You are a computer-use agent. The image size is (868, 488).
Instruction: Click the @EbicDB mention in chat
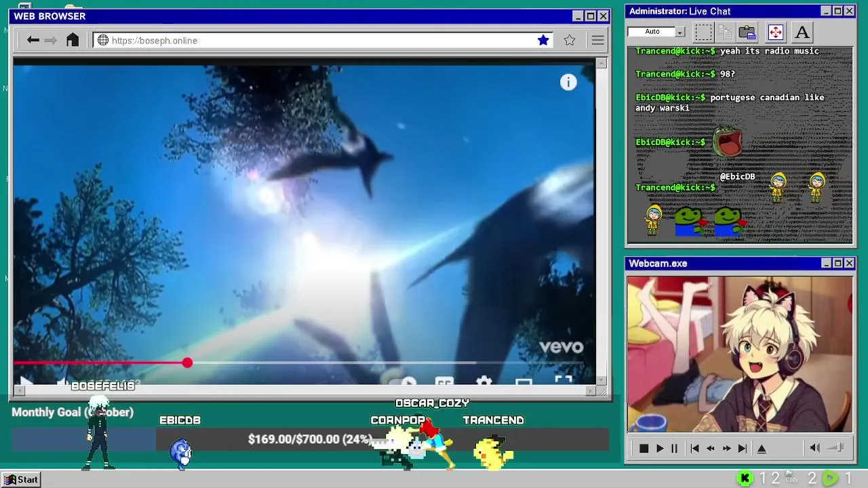[737, 177]
